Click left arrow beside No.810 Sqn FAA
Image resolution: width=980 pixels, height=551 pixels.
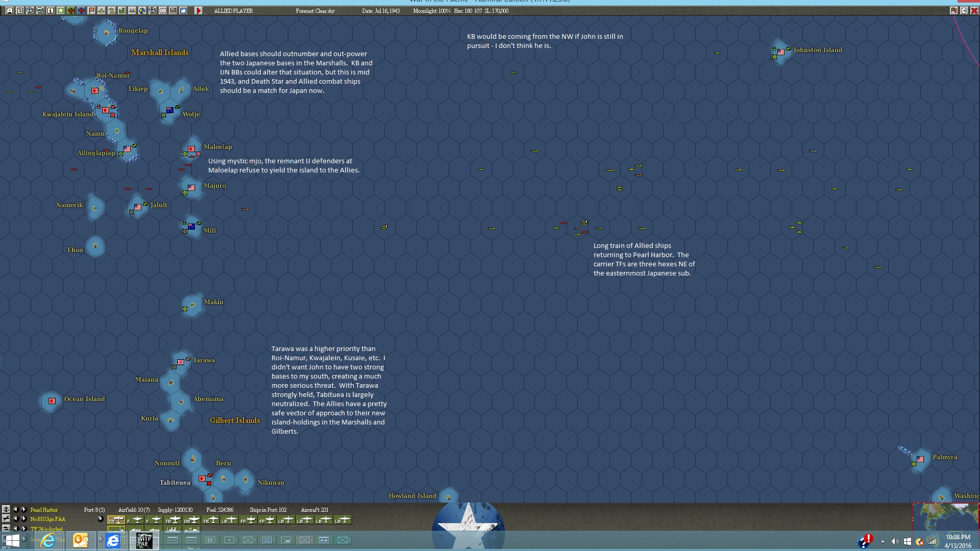[x=16, y=518]
